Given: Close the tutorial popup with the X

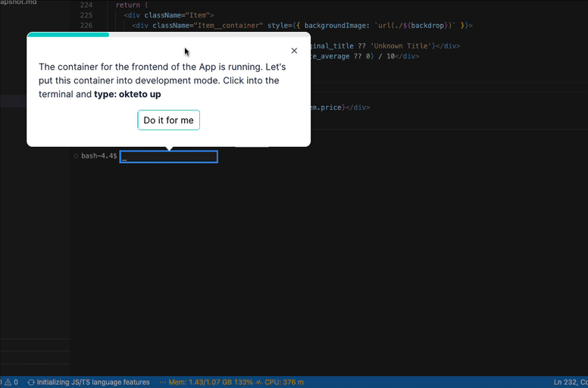Looking at the screenshot, I should tap(294, 51).
